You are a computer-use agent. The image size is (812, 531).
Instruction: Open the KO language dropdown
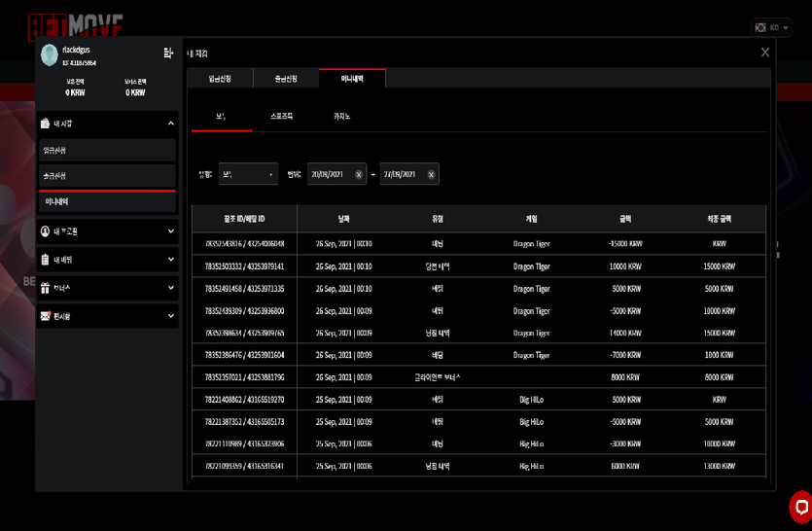pos(771,27)
